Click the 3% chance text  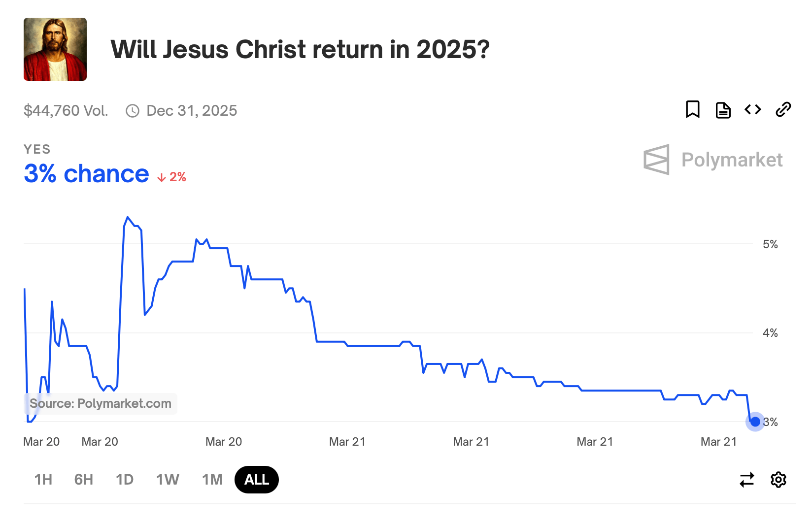tap(86, 173)
